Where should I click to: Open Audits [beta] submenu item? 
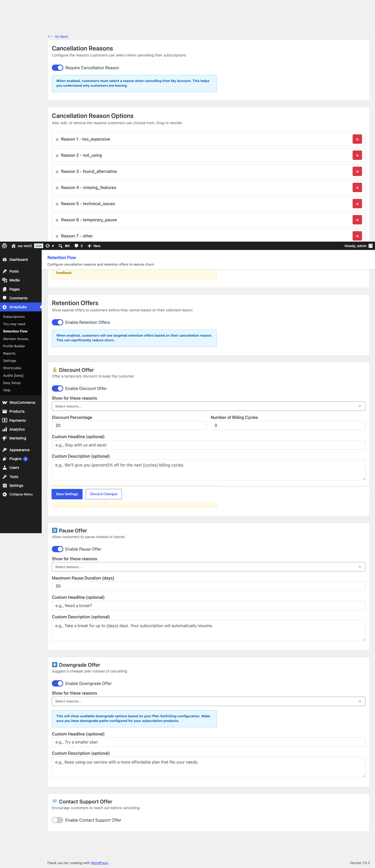[13, 376]
